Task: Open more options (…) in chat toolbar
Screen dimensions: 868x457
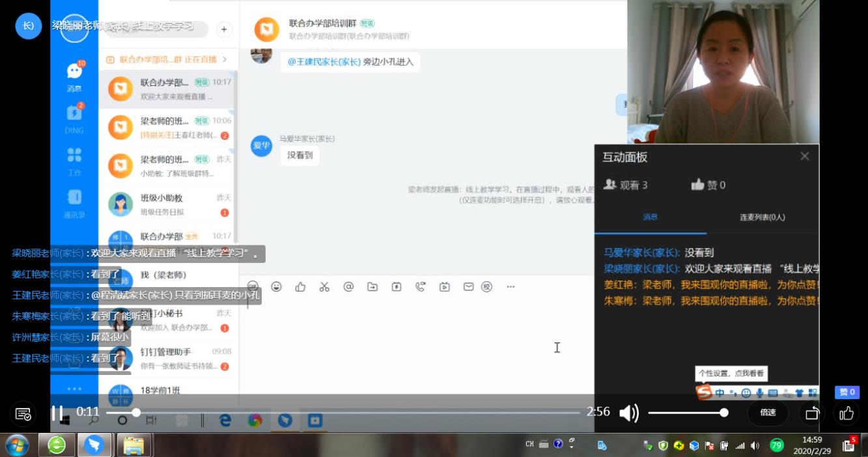Action: click(x=511, y=286)
